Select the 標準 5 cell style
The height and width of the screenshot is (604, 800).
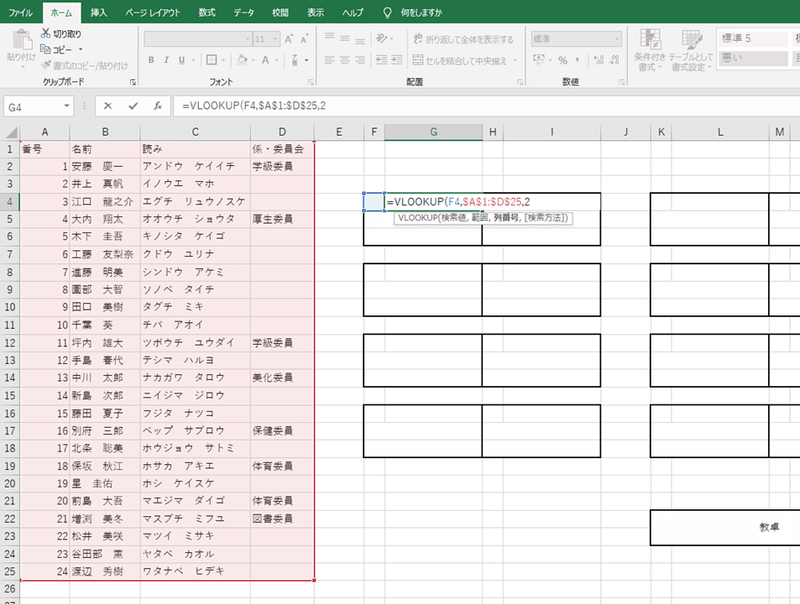(754, 38)
